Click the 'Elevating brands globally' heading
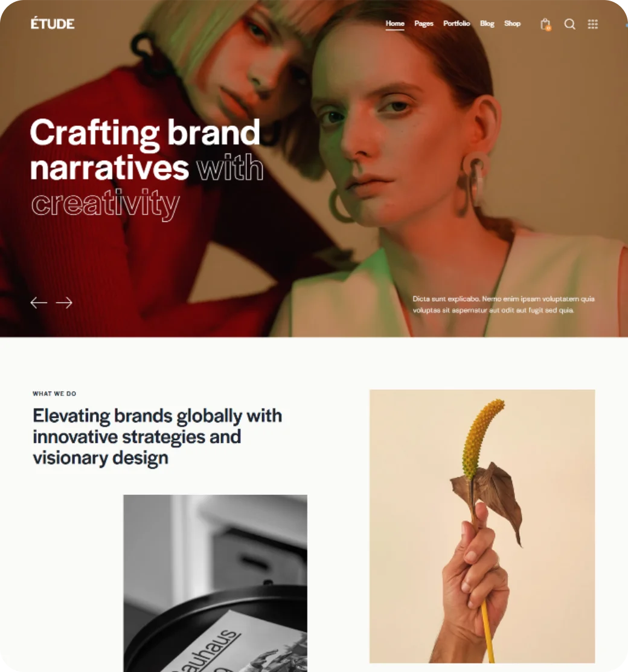 tap(157, 437)
